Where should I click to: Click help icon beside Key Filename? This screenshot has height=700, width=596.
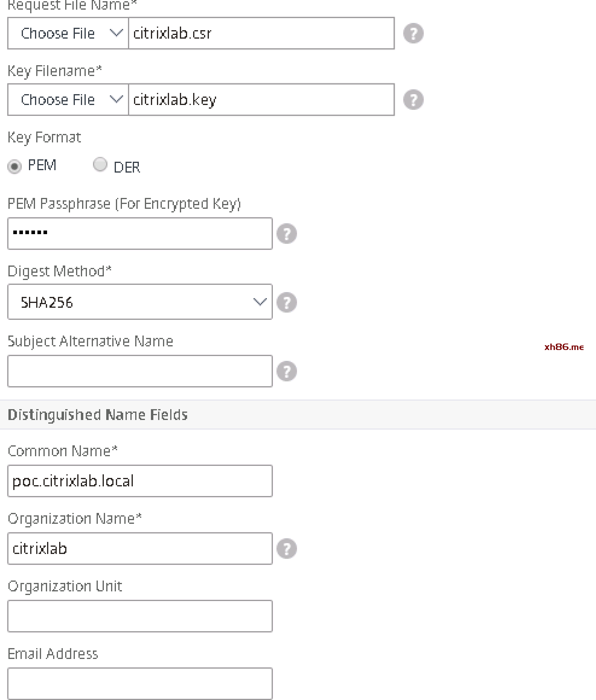tap(413, 100)
